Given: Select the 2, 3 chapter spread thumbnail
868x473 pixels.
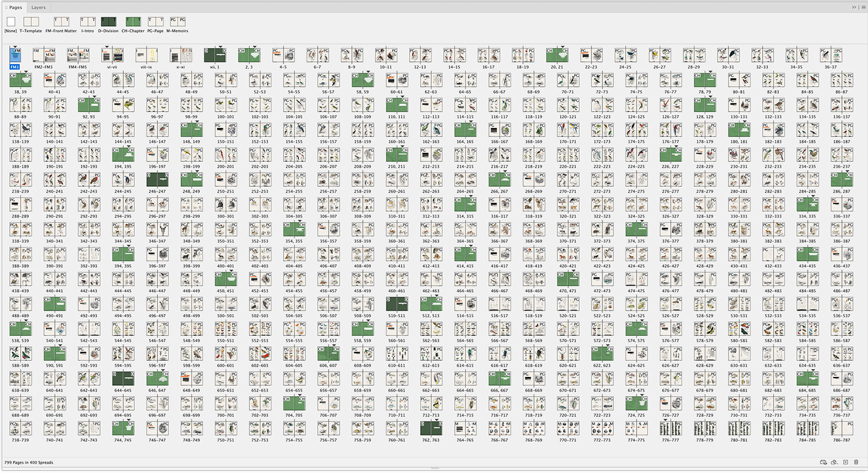Looking at the screenshot, I should pos(249,56).
